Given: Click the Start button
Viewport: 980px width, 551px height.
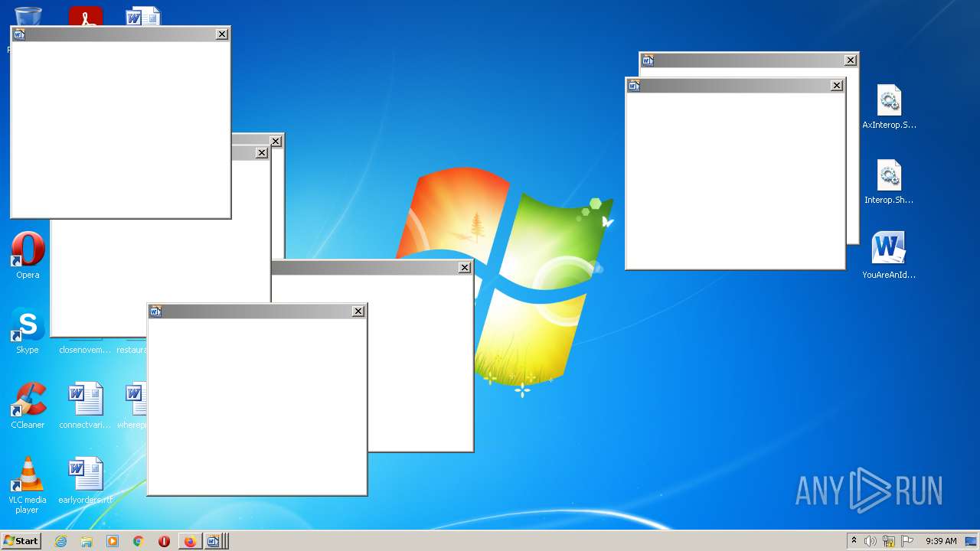Looking at the screenshot, I should click(21, 541).
